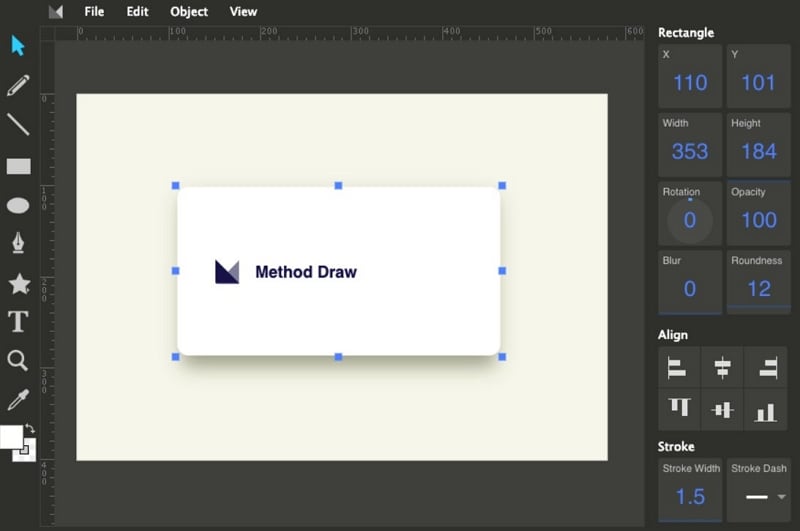Open the Object menu
Image resolution: width=800 pixels, height=531 pixels.
(189, 12)
